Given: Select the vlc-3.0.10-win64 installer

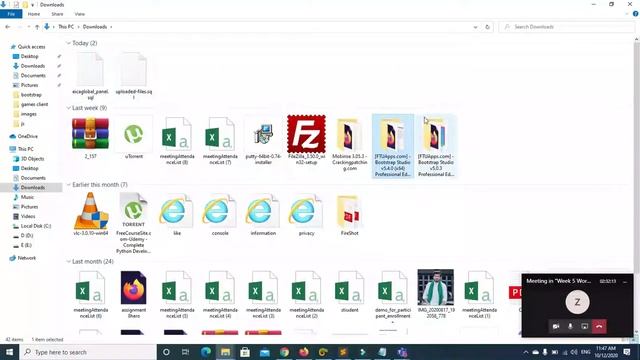Looking at the screenshot, I should coord(91,214).
